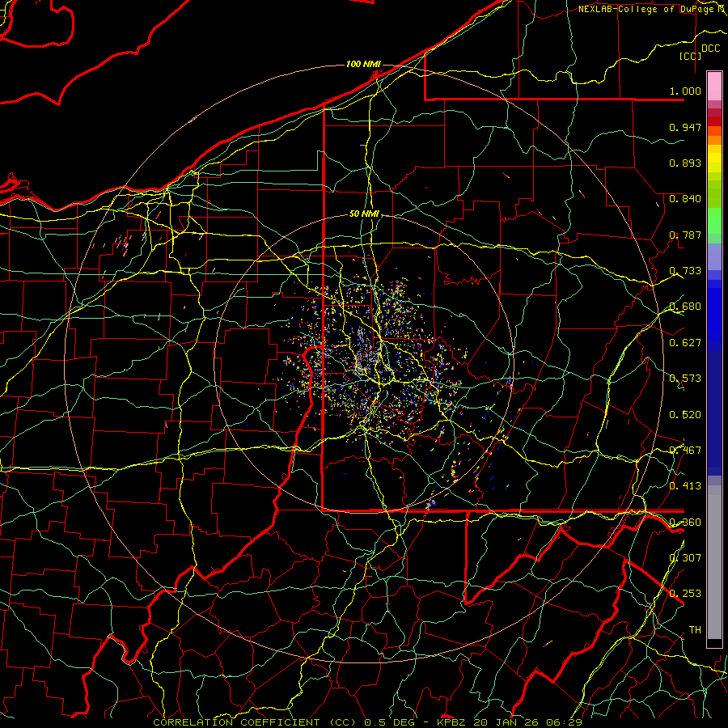Select the 0.733 legend value

point(685,271)
